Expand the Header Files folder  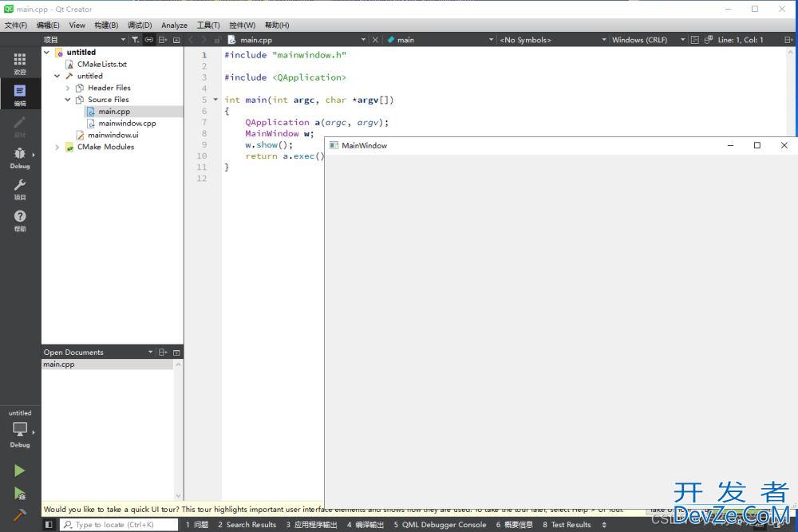click(x=67, y=88)
